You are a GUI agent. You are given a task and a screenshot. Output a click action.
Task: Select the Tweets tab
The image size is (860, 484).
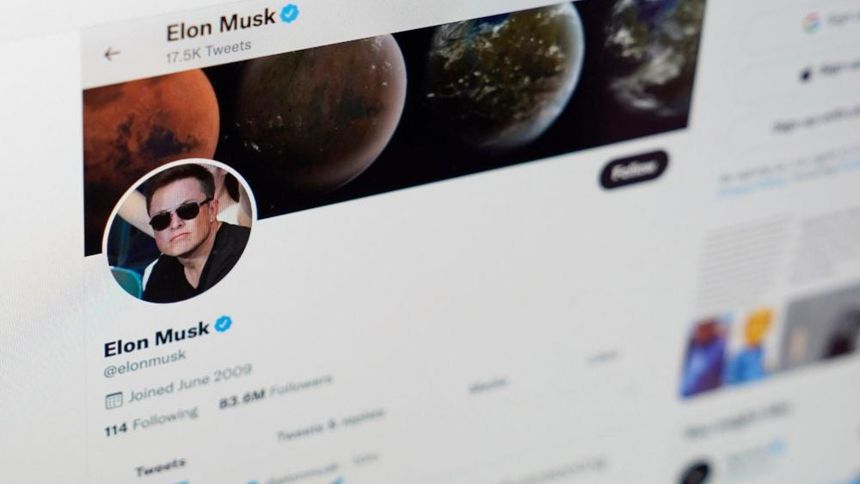tap(160, 467)
